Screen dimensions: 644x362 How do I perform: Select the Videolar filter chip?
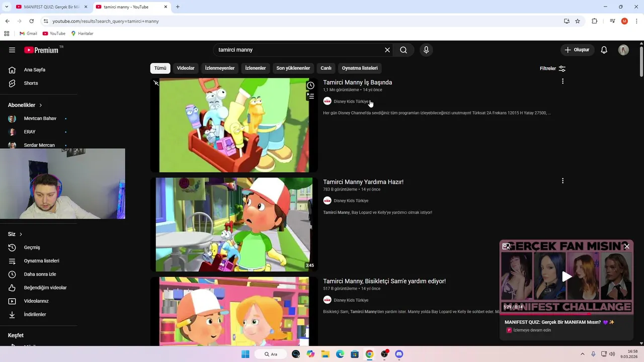(x=186, y=68)
